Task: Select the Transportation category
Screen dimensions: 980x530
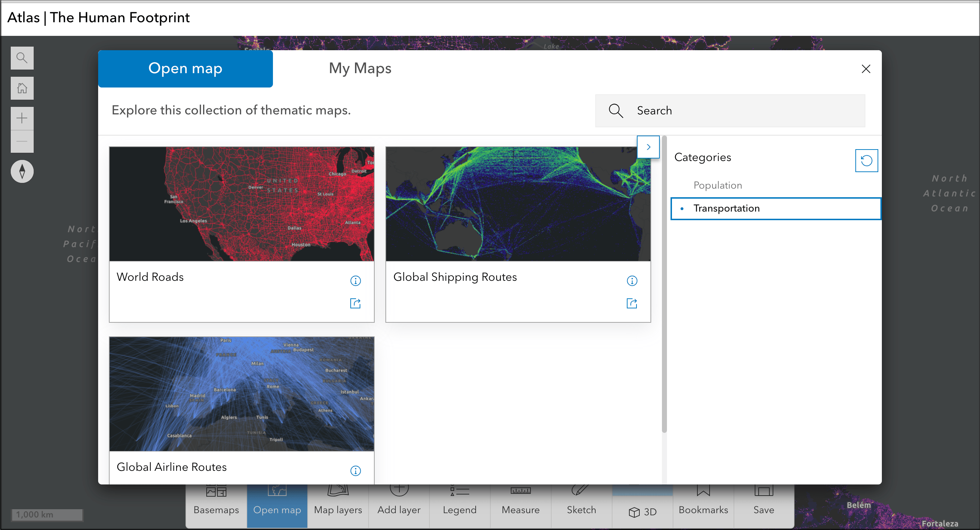Action: coord(727,208)
